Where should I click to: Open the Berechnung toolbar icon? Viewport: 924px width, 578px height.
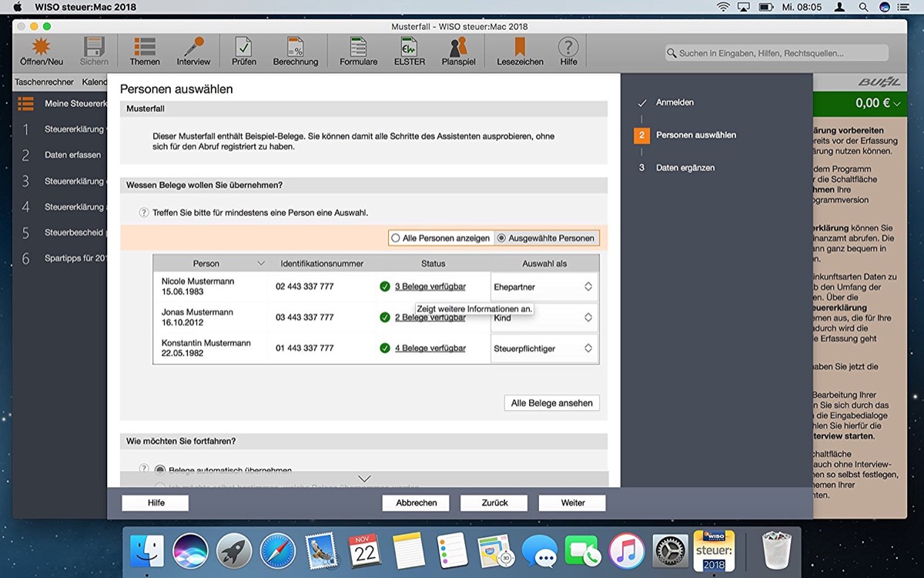[295, 48]
